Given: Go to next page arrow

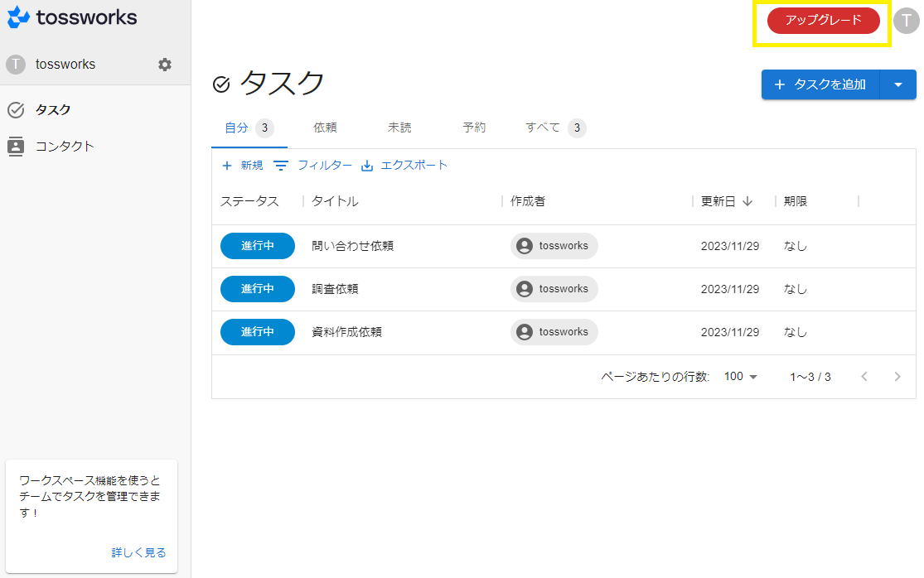Looking at the screenshot, I should click(x=897, y=377).
